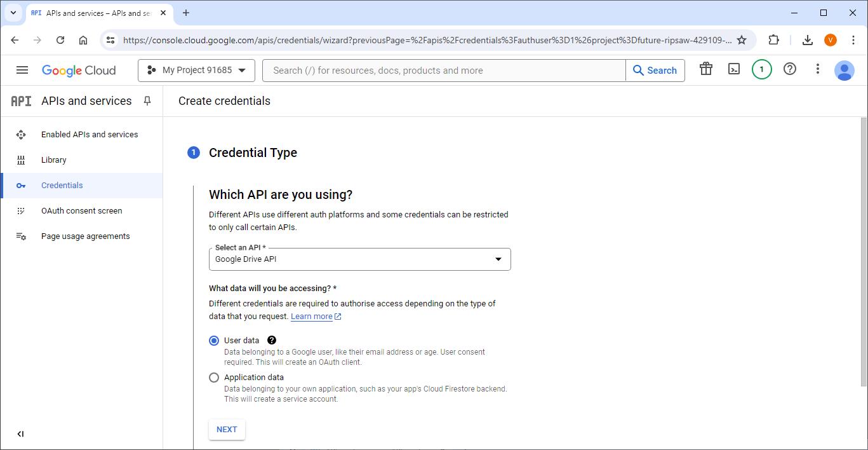Click the API logo icon in sidebar header
The width and height of the screenshot is (868, 450).
click(x=21, y=101)
